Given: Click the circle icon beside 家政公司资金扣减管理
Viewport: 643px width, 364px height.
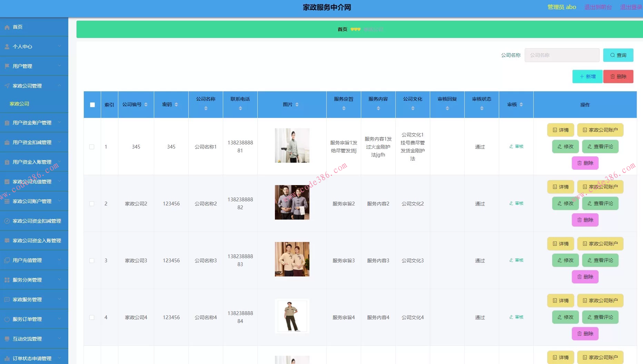Looking at the screenshot, I should (7, 221).
